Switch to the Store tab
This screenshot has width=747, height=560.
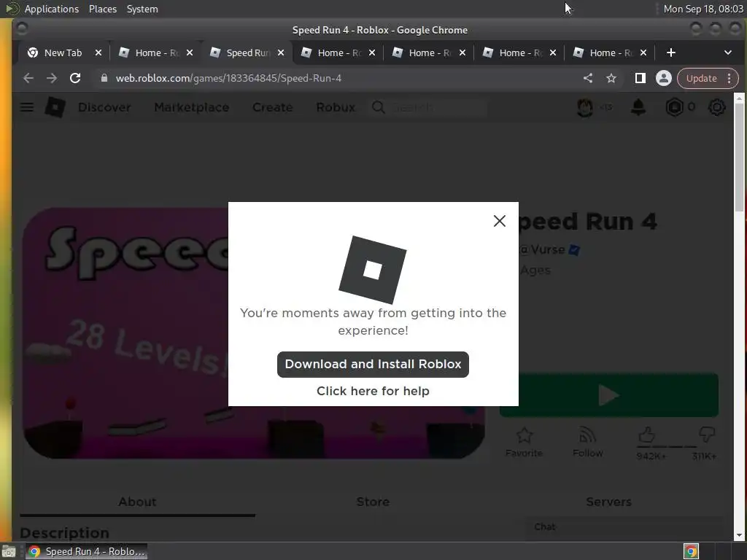point(373,502)
